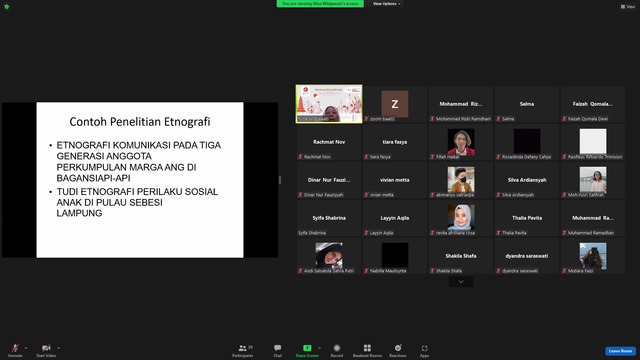
Task: Select the zoom baa02 participant tile
Action: [x=395, y=104]
